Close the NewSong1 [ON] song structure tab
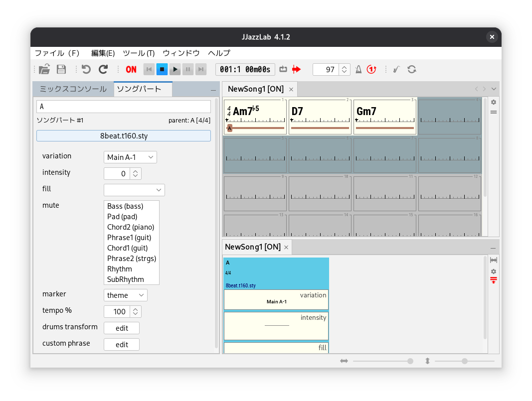The width and height of the screenshot is (532, 401). (286, 248)
